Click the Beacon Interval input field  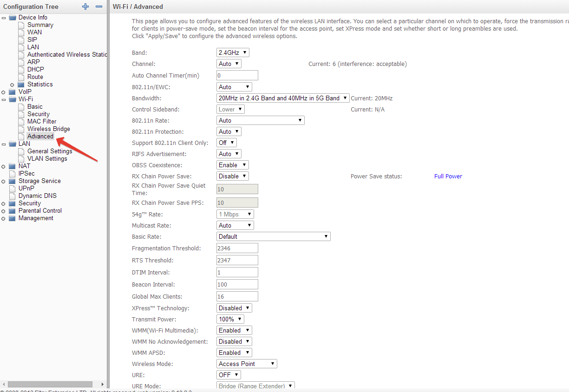coord(237,284)
